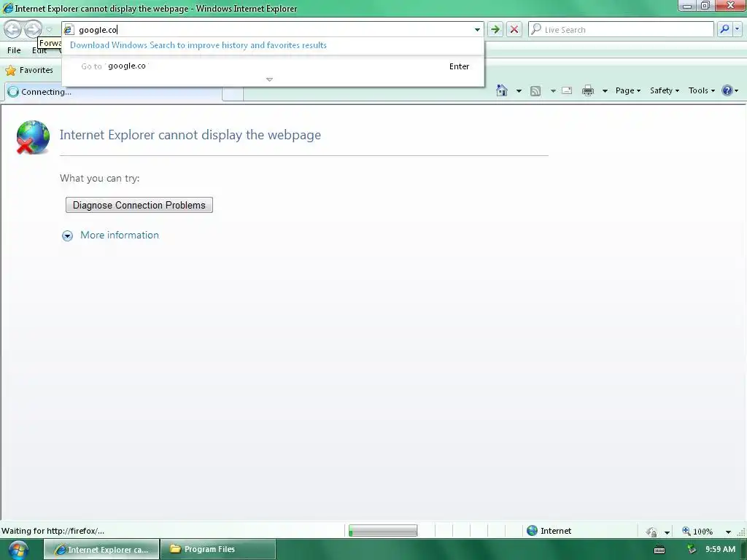747x560 pixels.
Task: Open the search provider dropdown arrow
Action: pyautogui.click(x=737, y=29)
